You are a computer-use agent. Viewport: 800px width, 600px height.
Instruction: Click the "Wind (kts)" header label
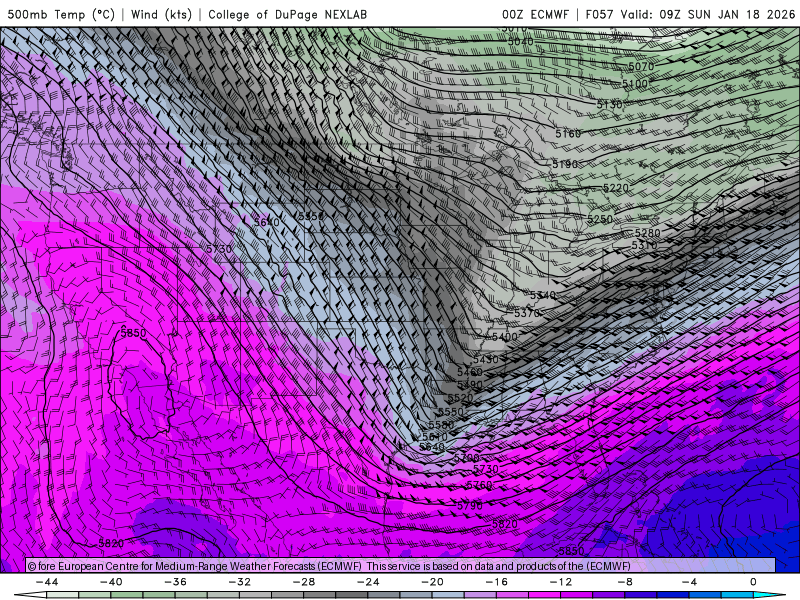(161, 14)
